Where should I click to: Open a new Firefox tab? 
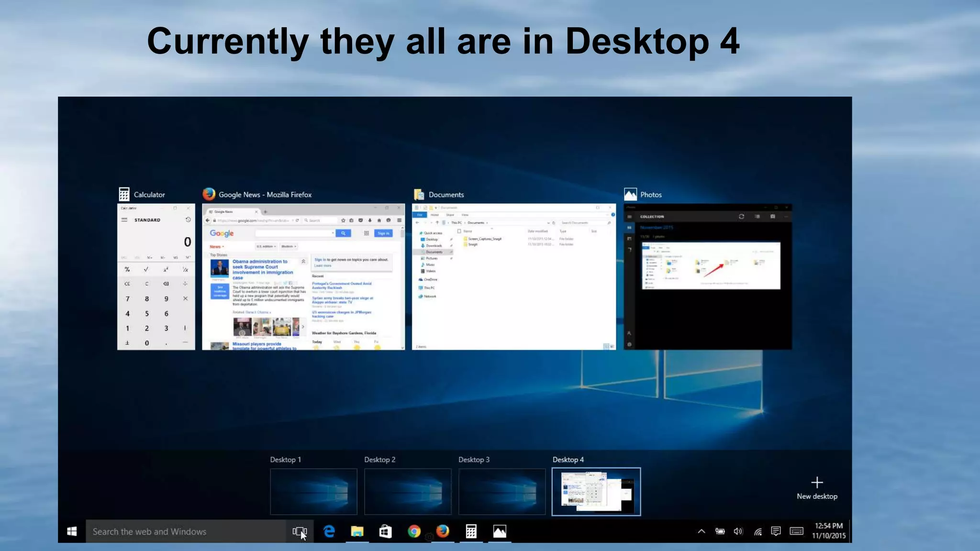coord(265,211)
